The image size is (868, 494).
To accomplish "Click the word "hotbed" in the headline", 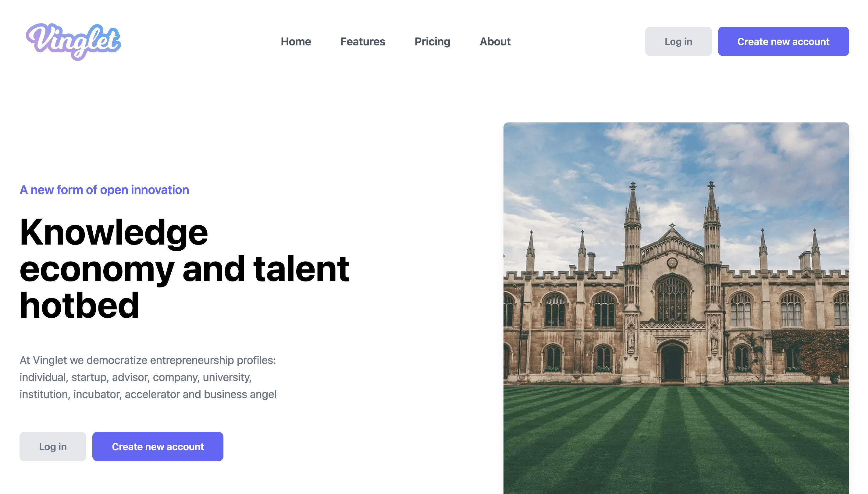I will click(x=79, y=305).
